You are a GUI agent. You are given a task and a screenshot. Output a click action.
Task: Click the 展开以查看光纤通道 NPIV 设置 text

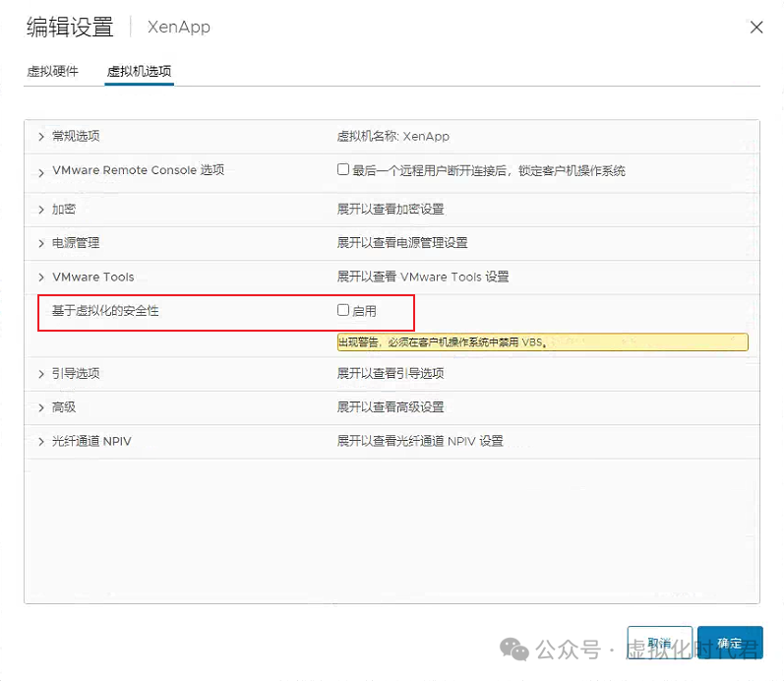pos(420,441)
